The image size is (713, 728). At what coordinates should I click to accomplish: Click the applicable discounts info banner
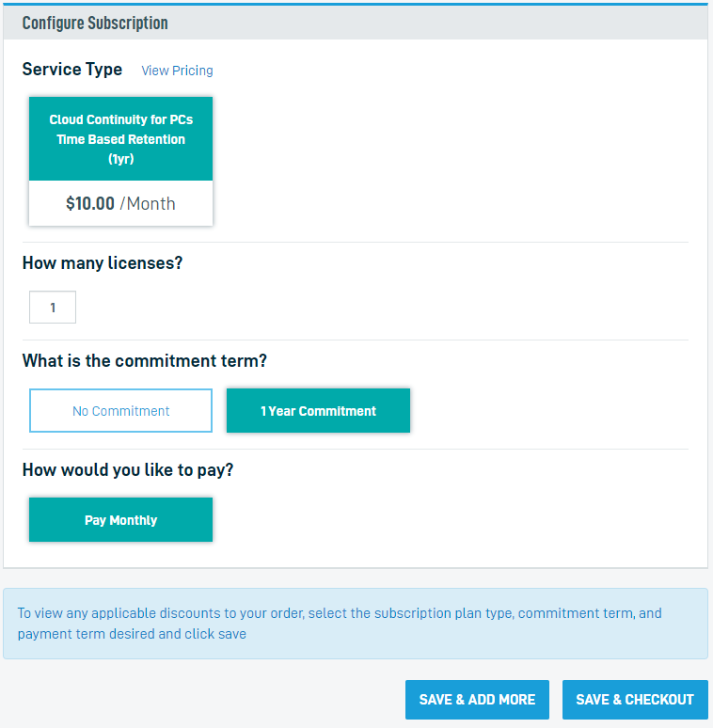click(356, 624)
